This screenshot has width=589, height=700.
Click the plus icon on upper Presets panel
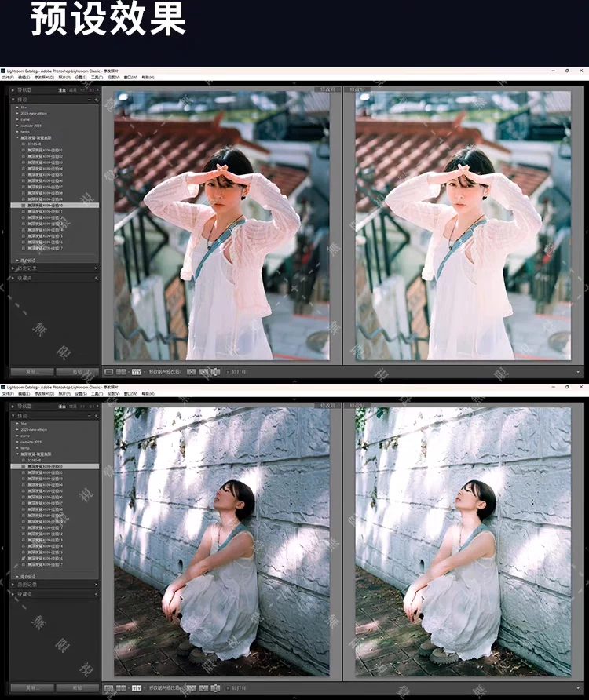tap(97, 100)
